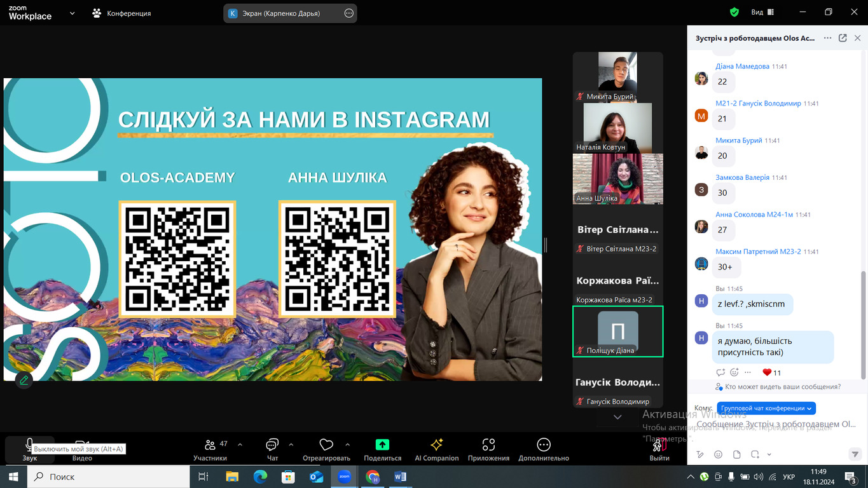
Task: Open the Windows Start menu
Action: pos(13,476)
